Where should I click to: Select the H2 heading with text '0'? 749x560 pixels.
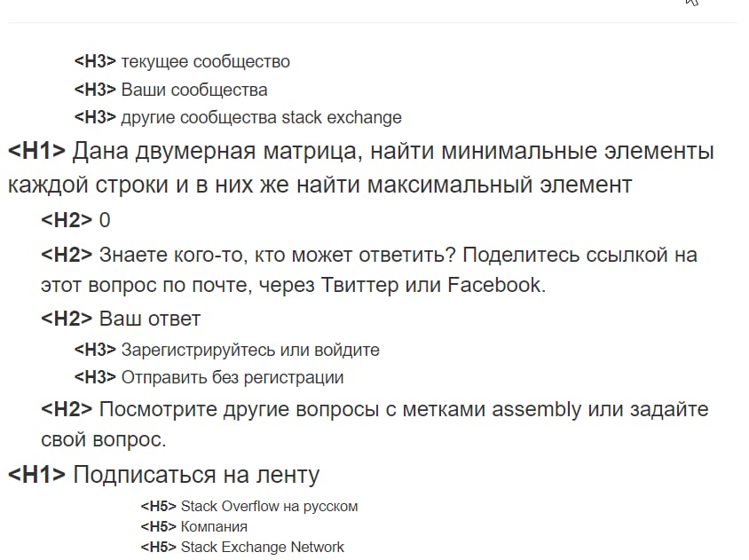click(105, 221)
